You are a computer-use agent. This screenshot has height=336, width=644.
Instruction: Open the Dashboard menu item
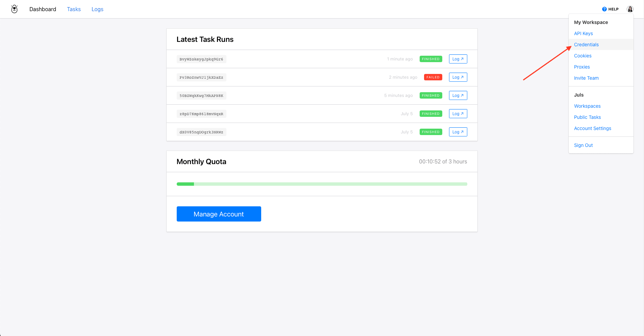coord(43,9)
